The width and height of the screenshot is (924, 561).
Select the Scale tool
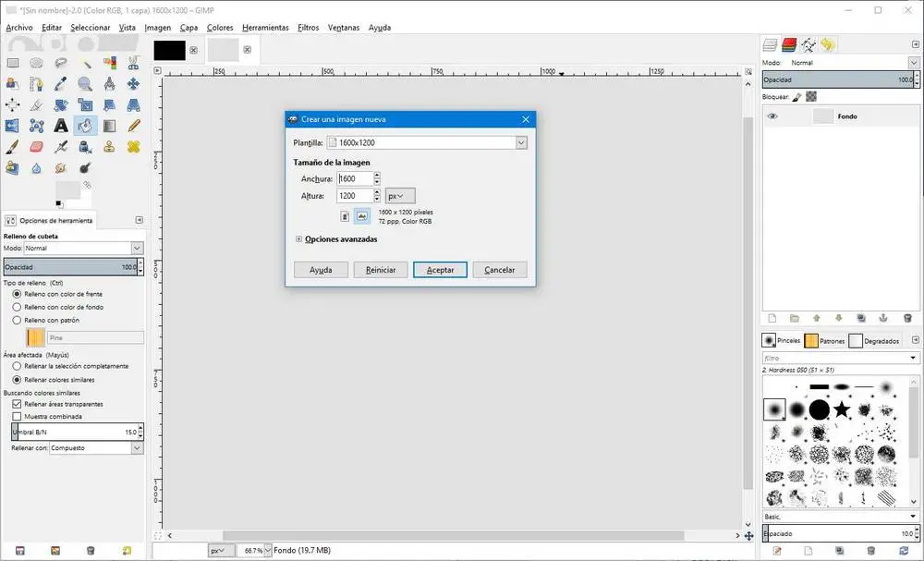point(85,104)
